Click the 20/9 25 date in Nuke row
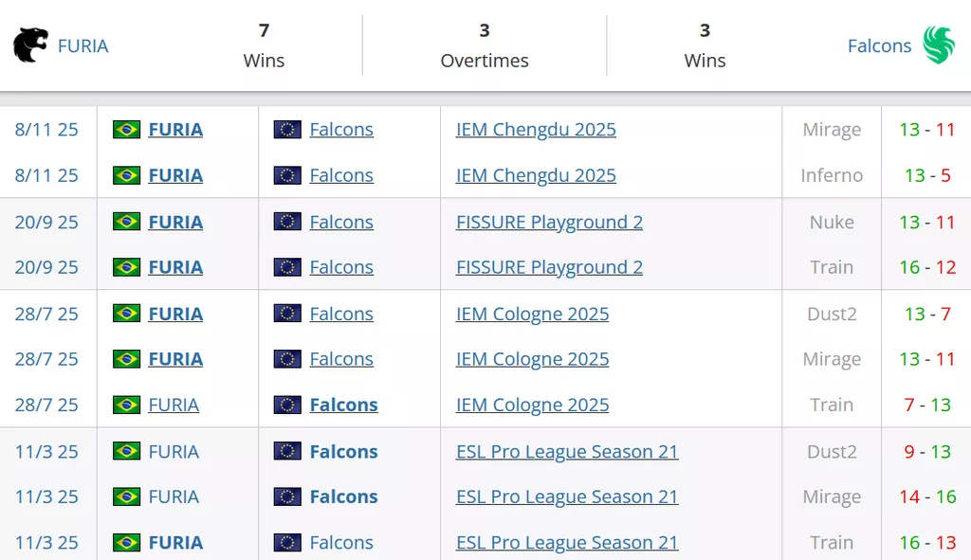Image resolution: width=971 pixels, height=560 pixels. 46,222
